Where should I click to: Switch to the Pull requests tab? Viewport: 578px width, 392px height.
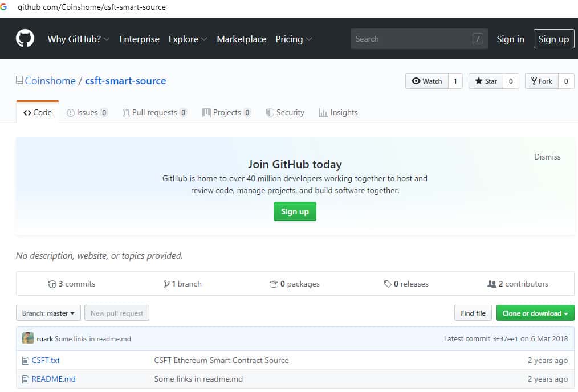pyautogui.click(x=154, y=113)
